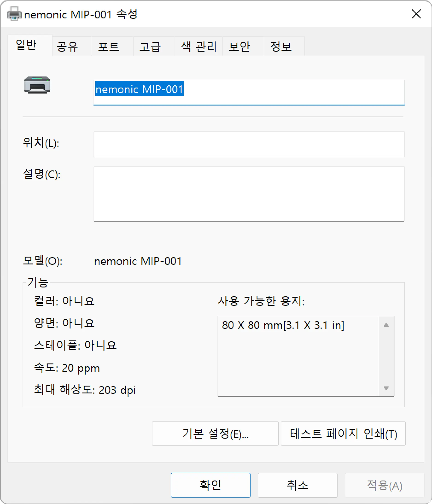Go to the 고급 tab
This screenshot has height=504, width=432.
[154, 46]
